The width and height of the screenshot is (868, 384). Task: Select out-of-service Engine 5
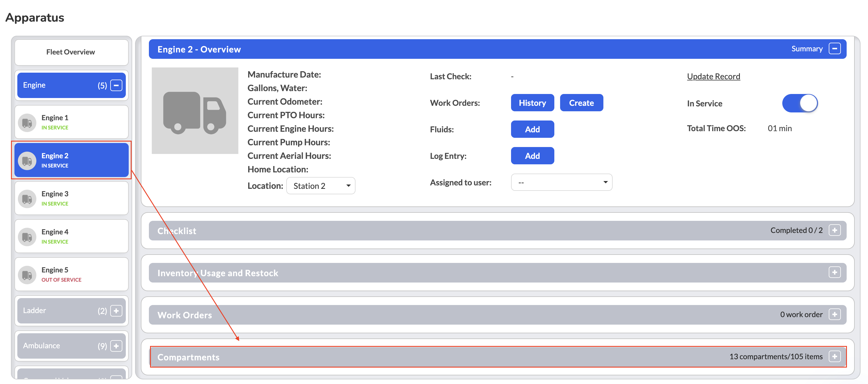click(72, 275)
